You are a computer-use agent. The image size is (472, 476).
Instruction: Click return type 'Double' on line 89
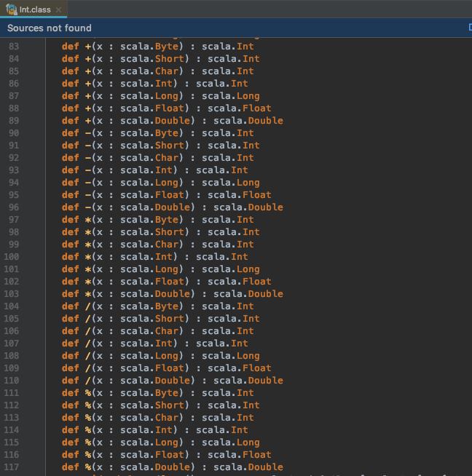point(266,121)
